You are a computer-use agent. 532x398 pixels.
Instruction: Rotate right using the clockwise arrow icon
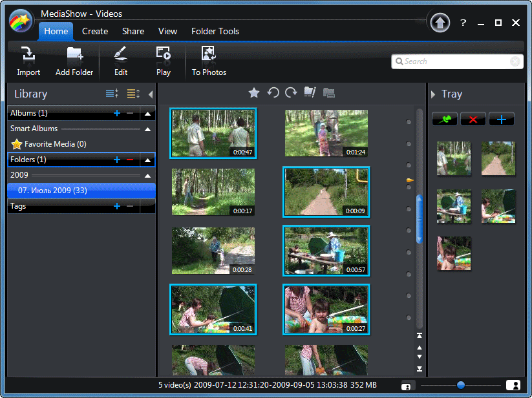coord(291,93)
